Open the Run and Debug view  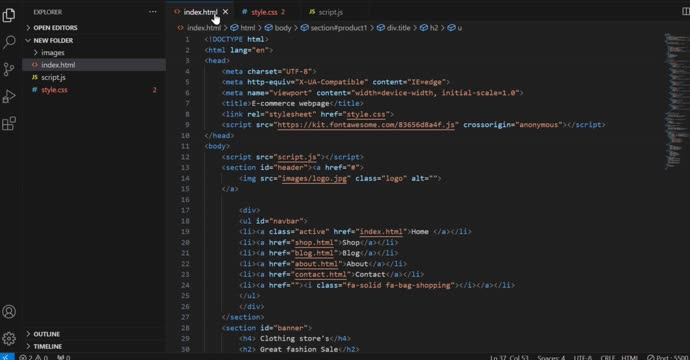[9, 96]
